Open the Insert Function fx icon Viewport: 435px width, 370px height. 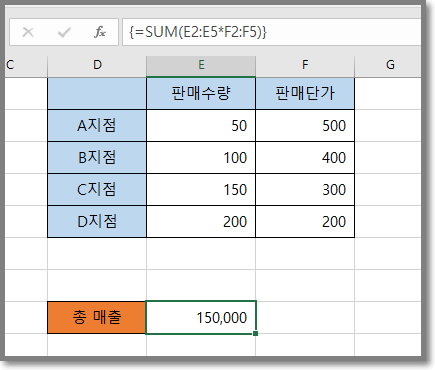100,32
